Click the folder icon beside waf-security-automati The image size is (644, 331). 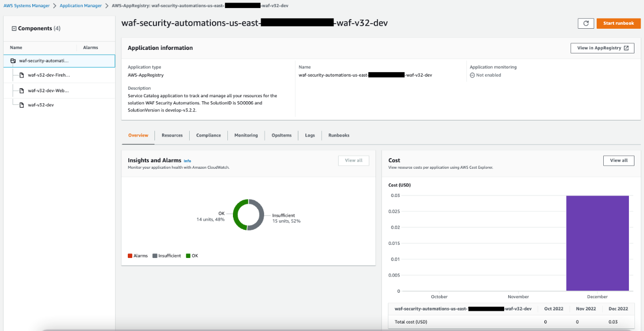(x=12, y=60)
